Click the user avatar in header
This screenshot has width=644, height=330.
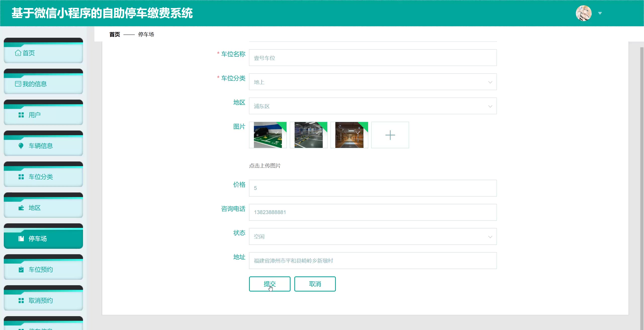[583, 13]
